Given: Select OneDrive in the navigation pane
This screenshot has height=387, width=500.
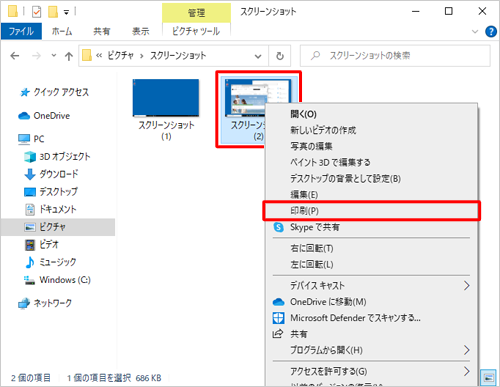Looking at the screenshot, I should point(44,116).
